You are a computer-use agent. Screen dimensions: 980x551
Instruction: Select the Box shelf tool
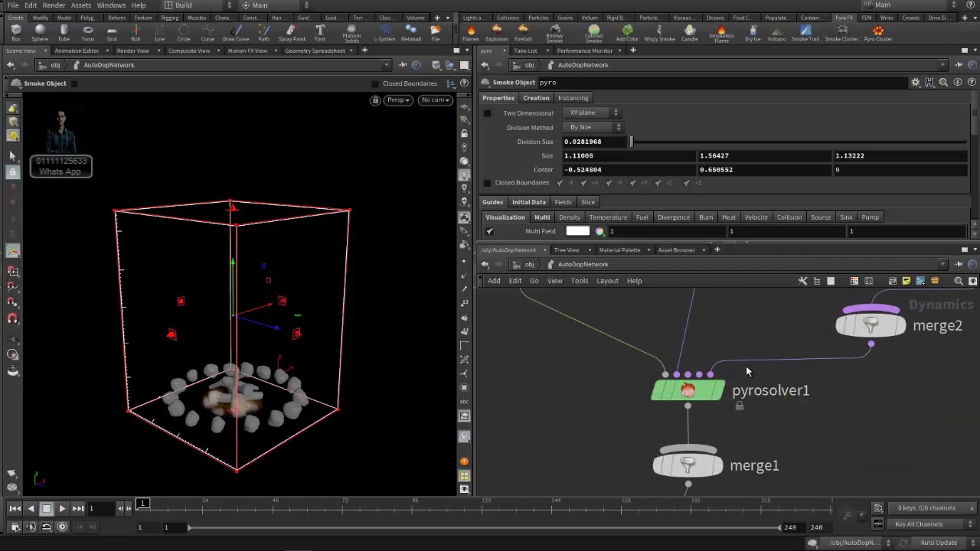16,33
